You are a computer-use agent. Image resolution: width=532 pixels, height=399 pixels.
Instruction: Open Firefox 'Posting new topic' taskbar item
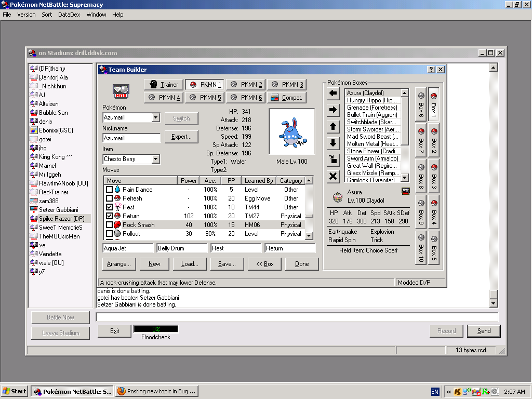coord(156,392)
